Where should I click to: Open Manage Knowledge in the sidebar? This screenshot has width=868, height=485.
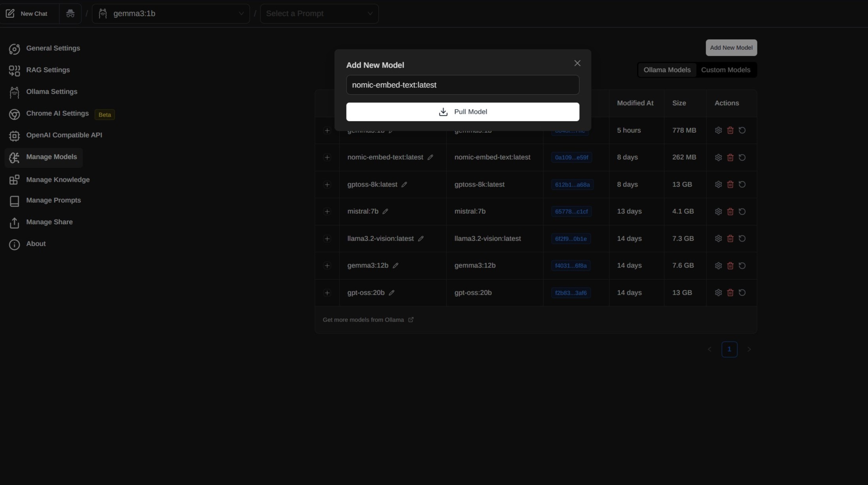49,180
